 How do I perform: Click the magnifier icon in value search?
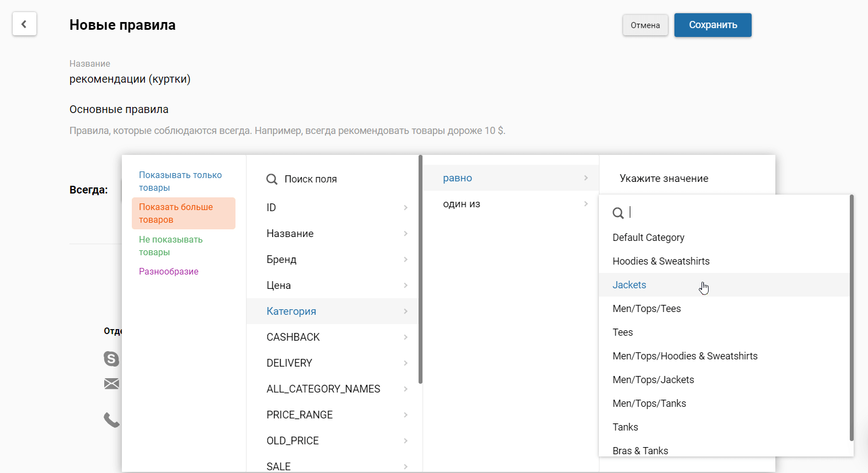point(618,213)
